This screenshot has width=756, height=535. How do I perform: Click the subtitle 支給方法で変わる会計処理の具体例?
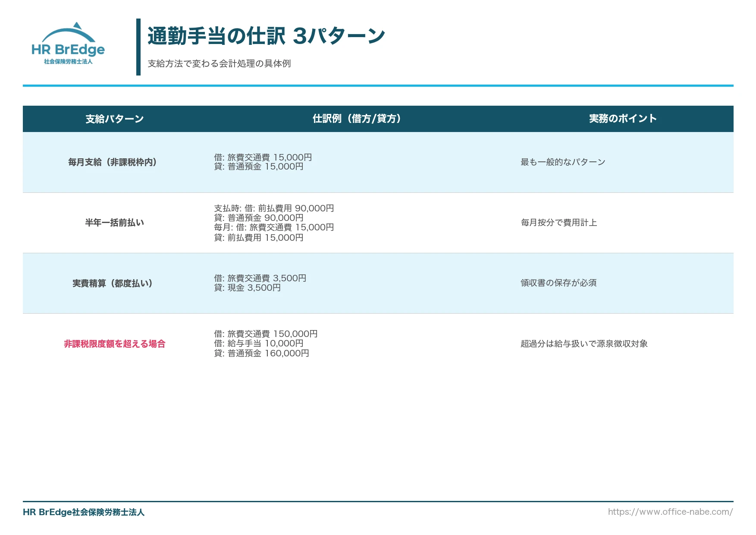(219, 63)
